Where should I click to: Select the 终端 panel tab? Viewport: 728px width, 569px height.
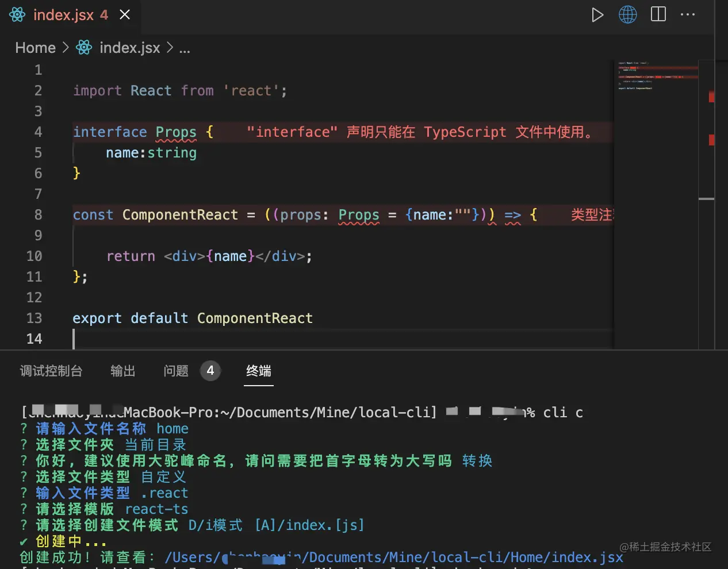[258, 371]
